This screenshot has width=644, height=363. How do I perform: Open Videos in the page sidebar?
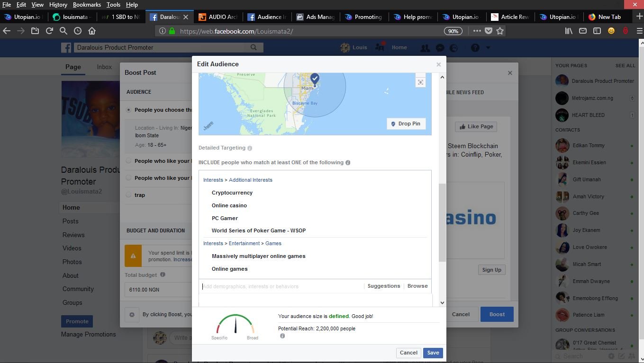tap(72, 248)
